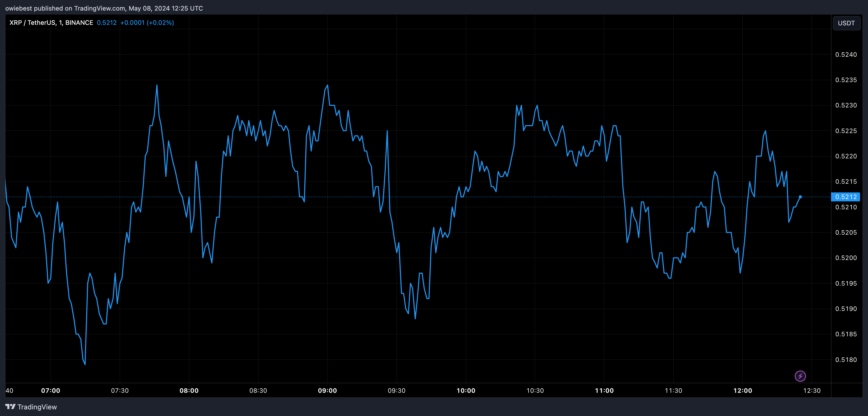The width and height of the screenshot is (868, 416).
Task: Select the XRP / TetherUS symbol title
Action: click(x=51, y=22)
